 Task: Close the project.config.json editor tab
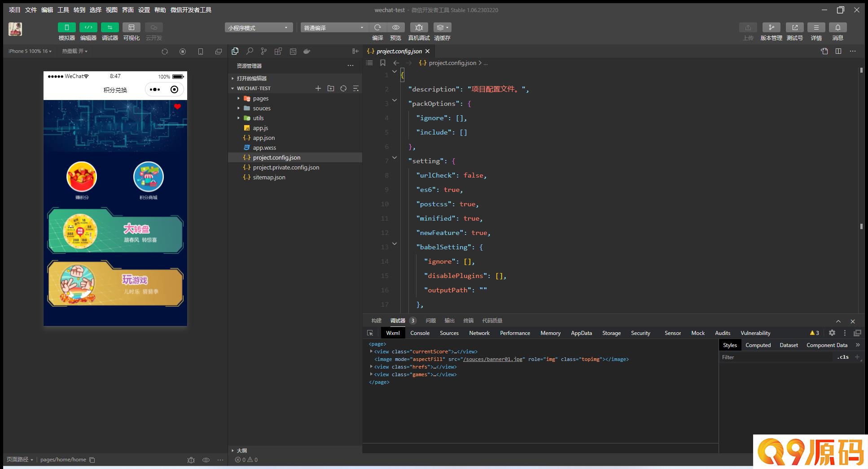[427, 51]
